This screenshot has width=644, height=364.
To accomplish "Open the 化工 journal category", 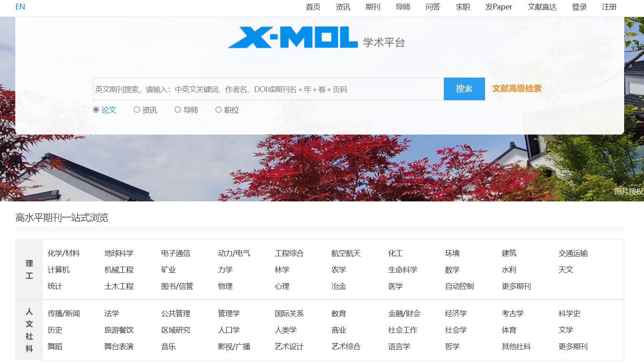I will [x=395, y=253].
